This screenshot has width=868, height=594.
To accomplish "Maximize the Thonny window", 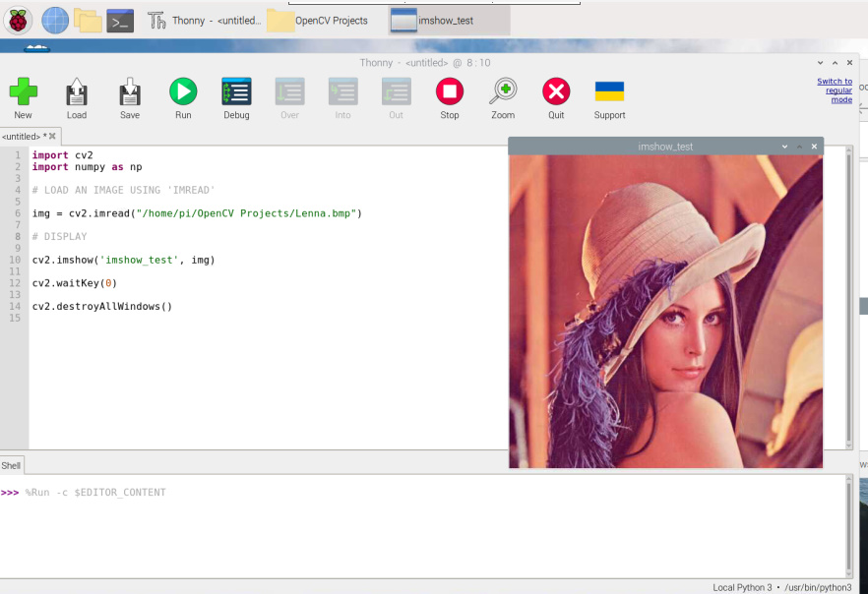I will [x=836, y=63].
